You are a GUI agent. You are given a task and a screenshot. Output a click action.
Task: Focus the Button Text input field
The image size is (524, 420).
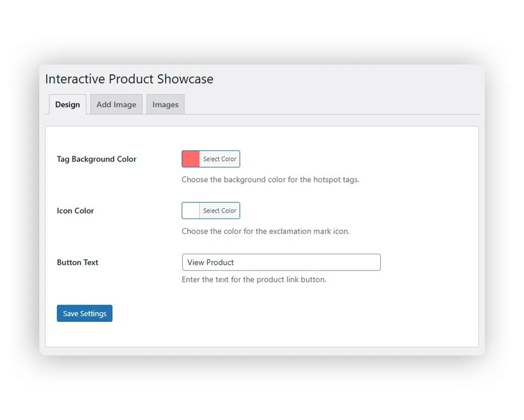click(x=281, y=262)
